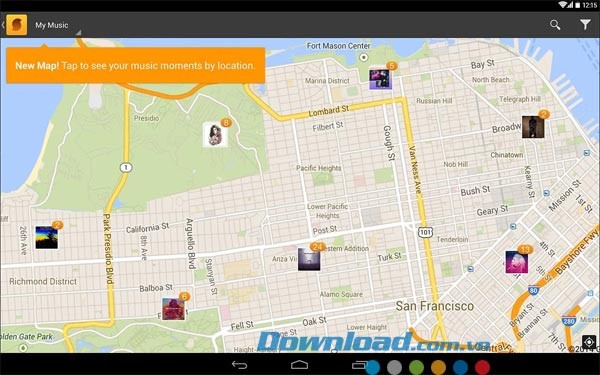Tap the 12:15 clock in status bar
This screenshot has width=600, height=375.
pos(590,5)
